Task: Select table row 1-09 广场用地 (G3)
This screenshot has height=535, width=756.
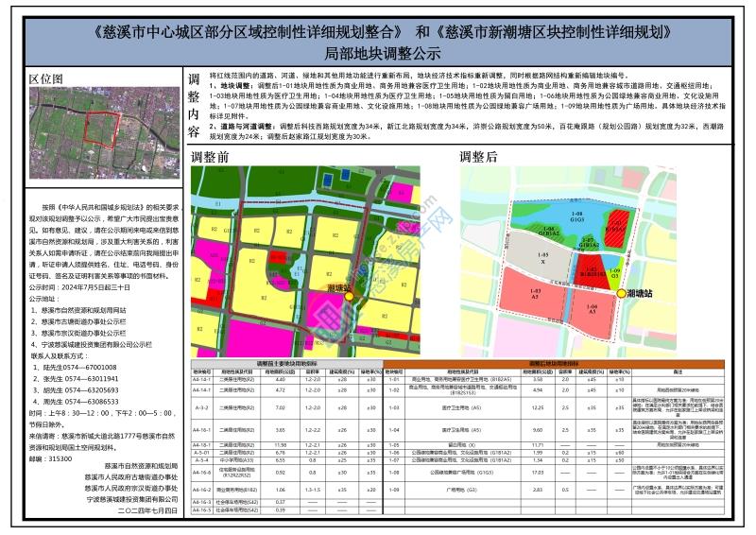Action: coord(567,490)
